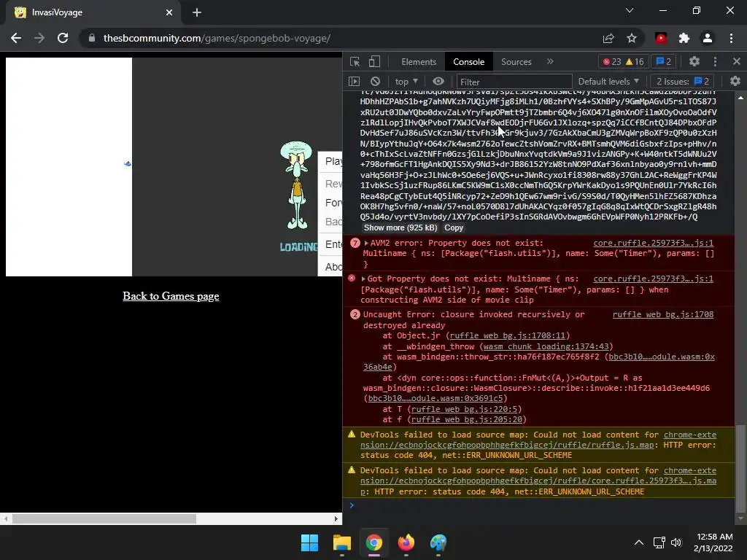Share this page via the share icon

[608, 38]
